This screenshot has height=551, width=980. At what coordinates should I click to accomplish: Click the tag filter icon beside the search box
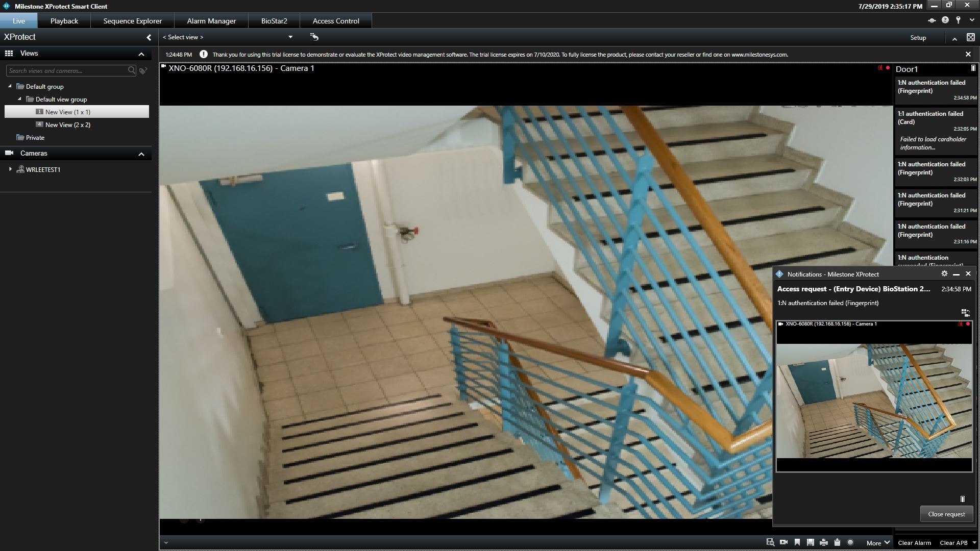coord(143,70)
